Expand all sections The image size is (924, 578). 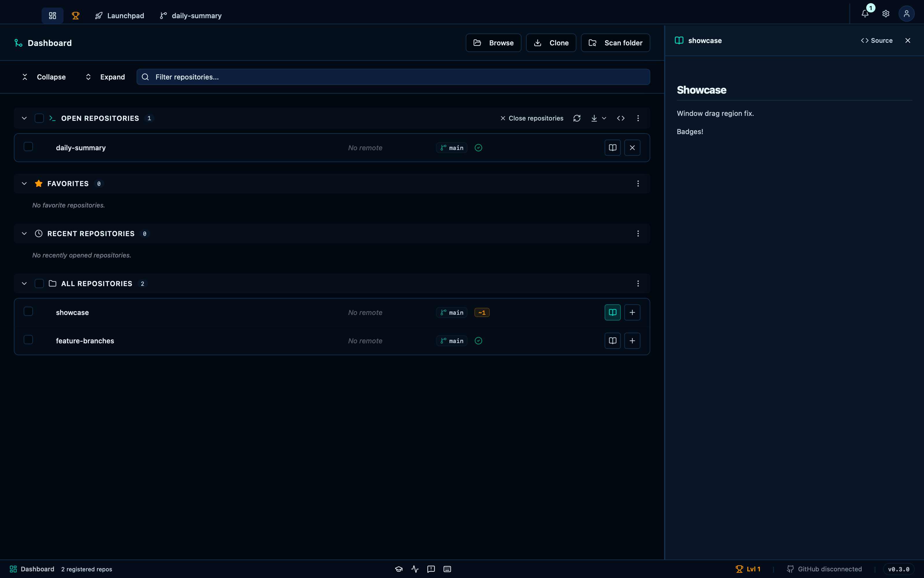point(105,77)
